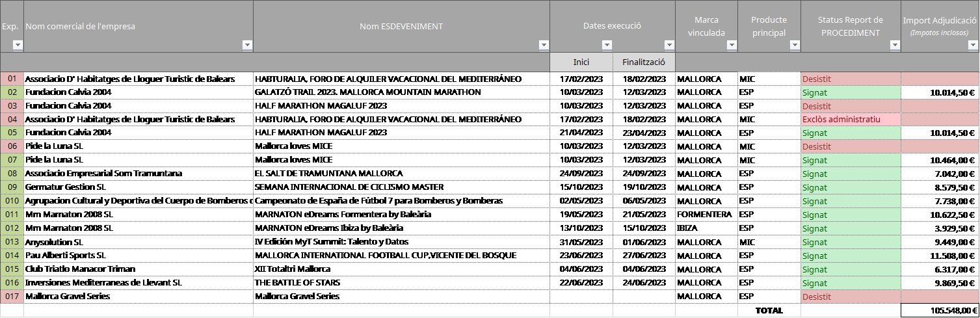Select SEMANA INTERNACIONAL DE CICLISMO MASTER cell

[401, 187]
